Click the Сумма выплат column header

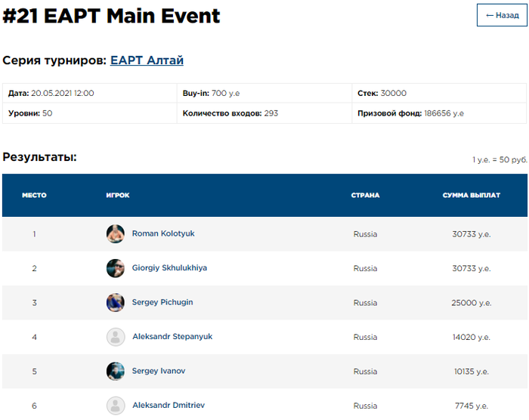click(472, 196)
